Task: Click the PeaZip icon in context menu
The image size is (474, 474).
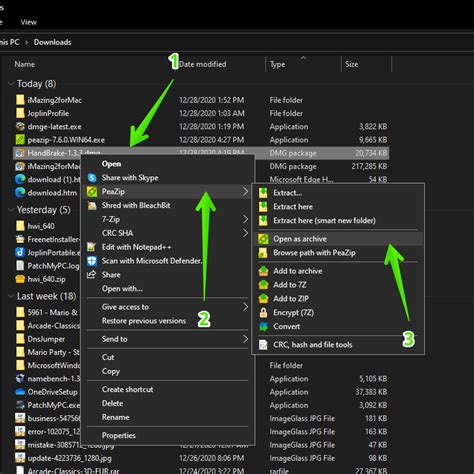Action: tap(92, 192)
